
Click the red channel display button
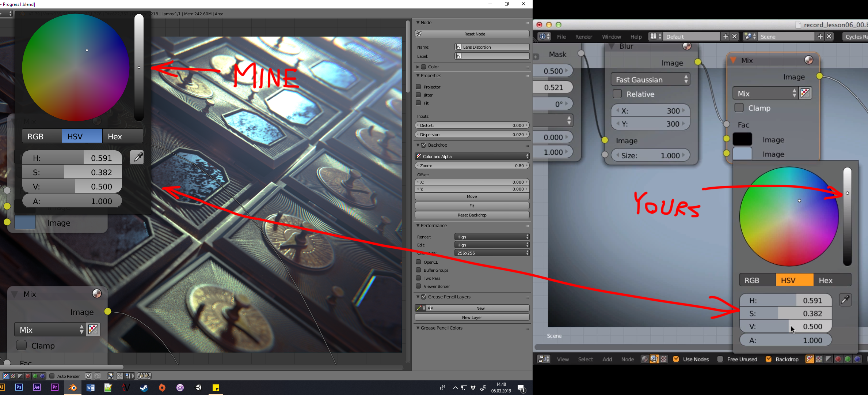28,376
